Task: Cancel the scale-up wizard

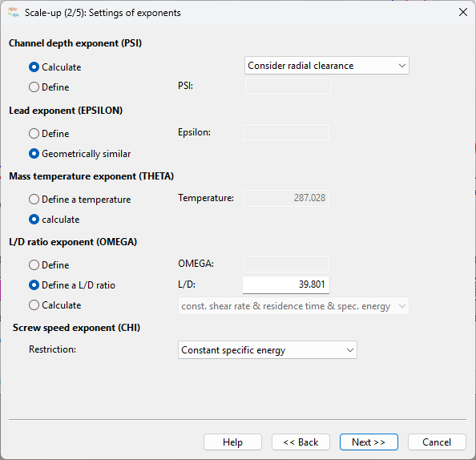Action: (x=437, y=442)
